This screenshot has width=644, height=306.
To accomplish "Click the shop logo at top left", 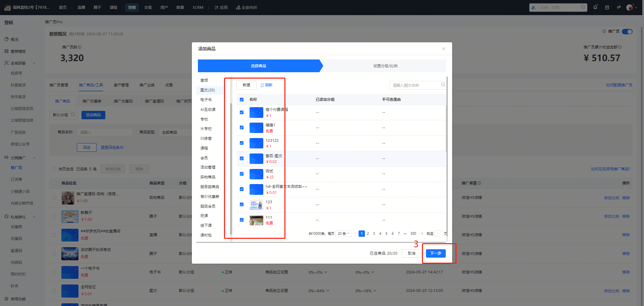I will (7, 7).
